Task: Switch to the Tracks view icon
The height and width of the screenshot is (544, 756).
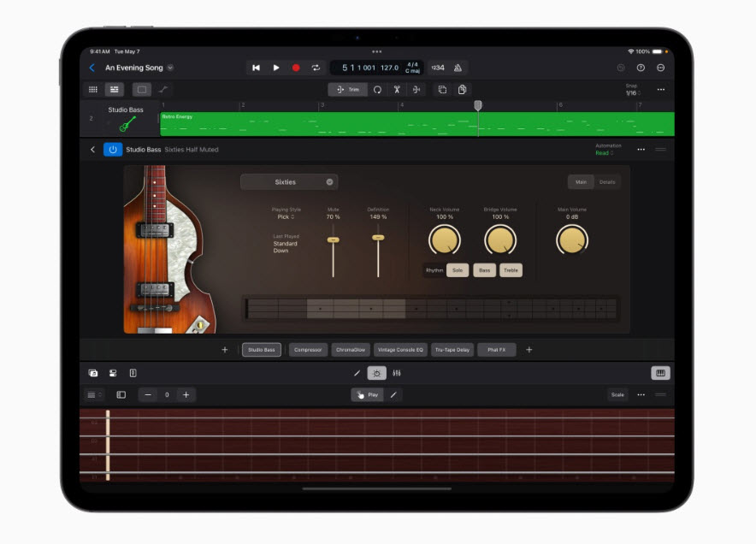Action: (x=115, y=89)
